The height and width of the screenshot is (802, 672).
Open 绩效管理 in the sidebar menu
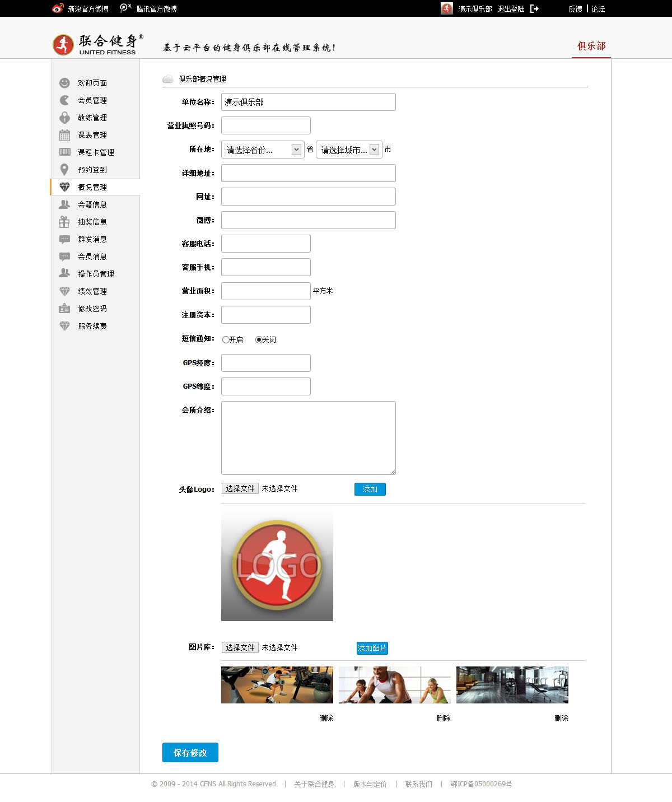[x=92, y=291]
